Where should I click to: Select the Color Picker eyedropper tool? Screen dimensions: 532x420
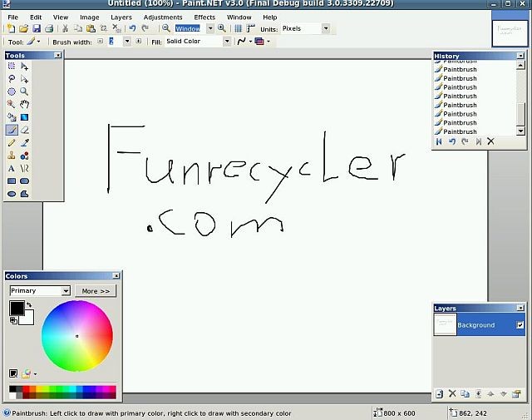24,142
